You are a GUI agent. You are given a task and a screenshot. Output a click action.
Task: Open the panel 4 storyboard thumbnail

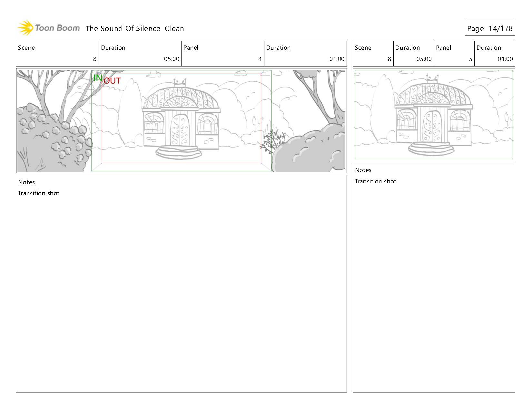pos(181,121)
